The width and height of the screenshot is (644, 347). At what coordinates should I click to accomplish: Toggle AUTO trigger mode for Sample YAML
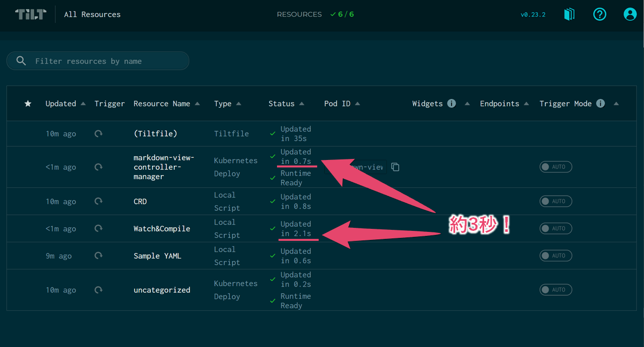coord(556,255)
